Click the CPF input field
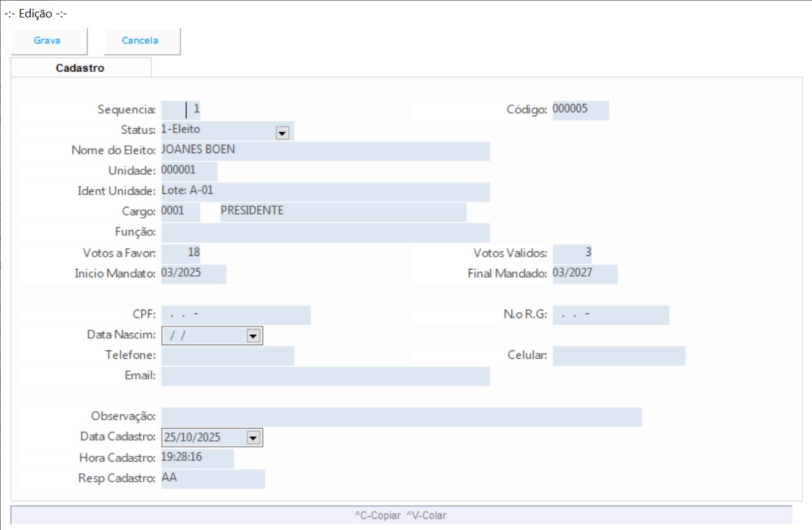 pos(236,315)
